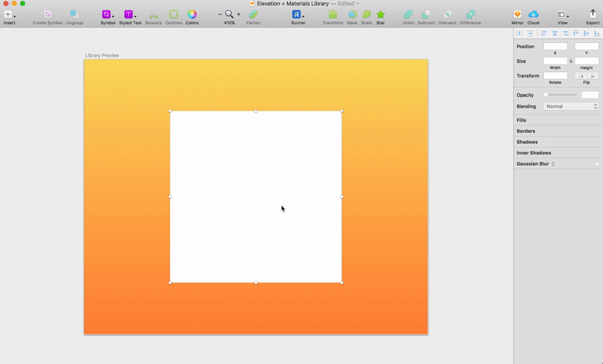Zoom in with the plus button
The width and height of the screenshot is (603, 364).
coord(238,14)
